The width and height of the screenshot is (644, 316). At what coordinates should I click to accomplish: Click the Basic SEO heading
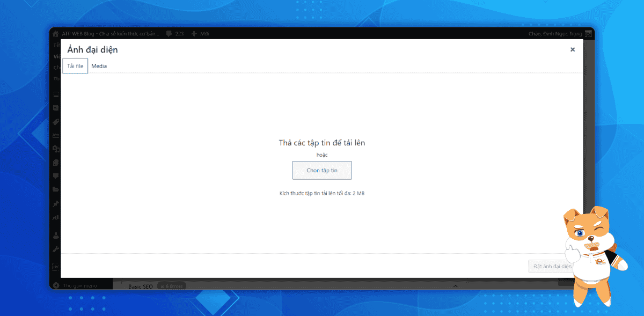click(x=141, y=286)
